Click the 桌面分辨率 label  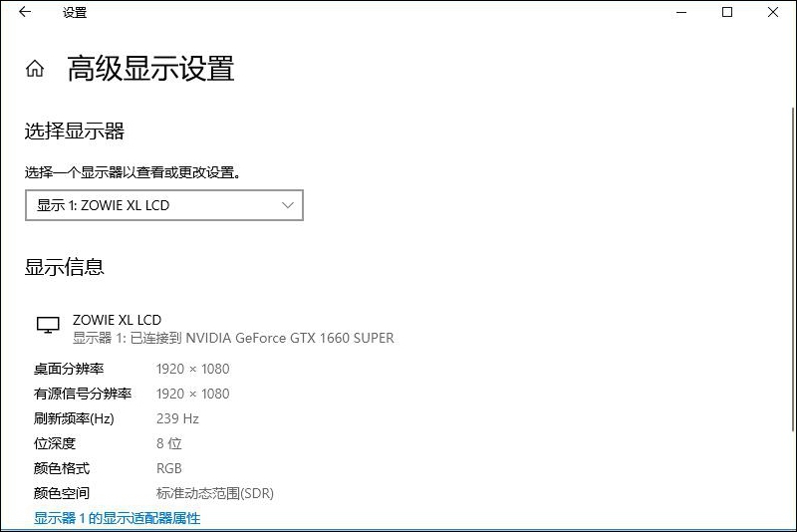click(69, 369)
